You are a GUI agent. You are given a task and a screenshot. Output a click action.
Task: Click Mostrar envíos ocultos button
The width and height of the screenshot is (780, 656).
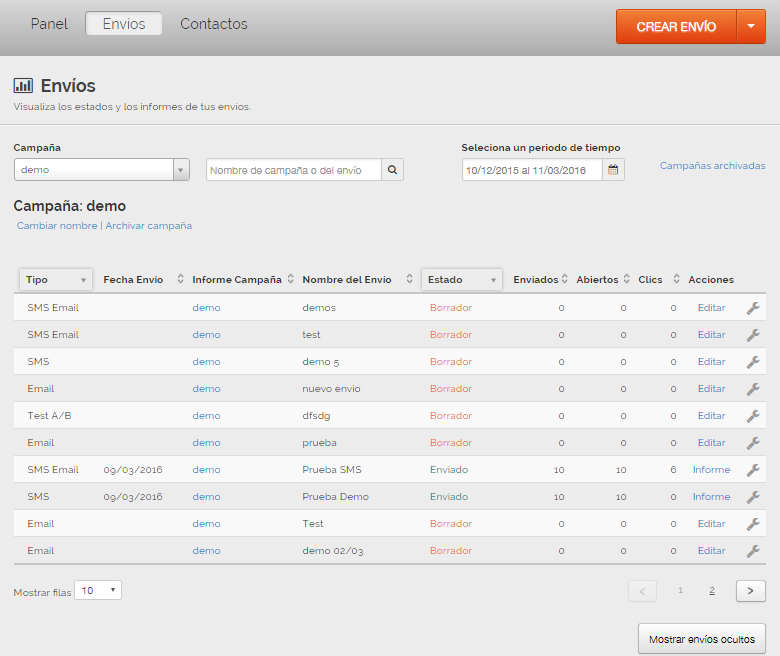[x=702, y=639]
